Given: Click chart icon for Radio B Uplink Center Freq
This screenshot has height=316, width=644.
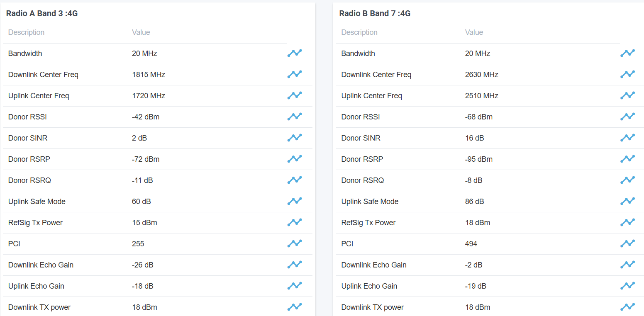Looking at the screenshot, I should (x=627, y=95).
